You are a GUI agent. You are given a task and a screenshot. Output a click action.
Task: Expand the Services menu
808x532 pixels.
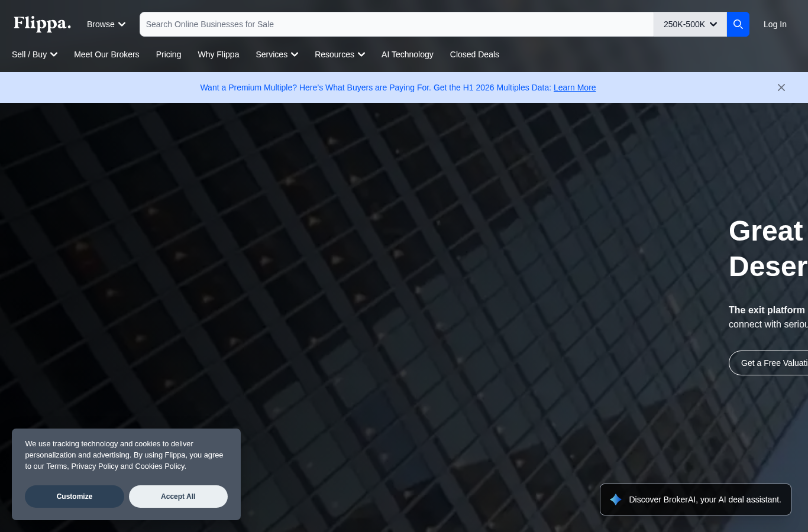pos(277,54)
